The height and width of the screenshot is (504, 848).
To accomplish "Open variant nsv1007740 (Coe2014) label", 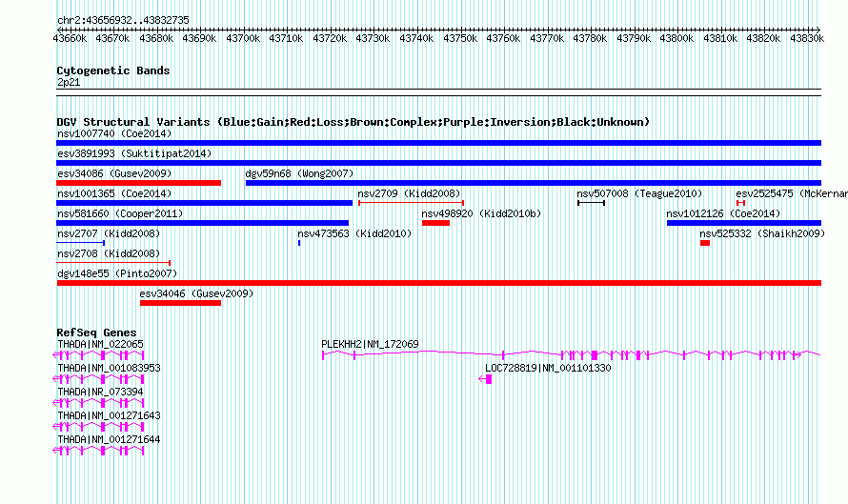I will 114,133.
